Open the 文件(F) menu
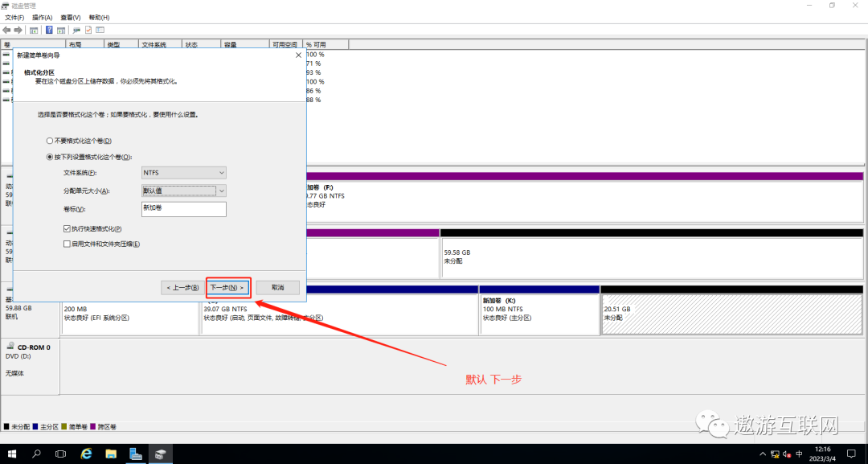This screenshot has height=464, width=868. tap(14, 18)
